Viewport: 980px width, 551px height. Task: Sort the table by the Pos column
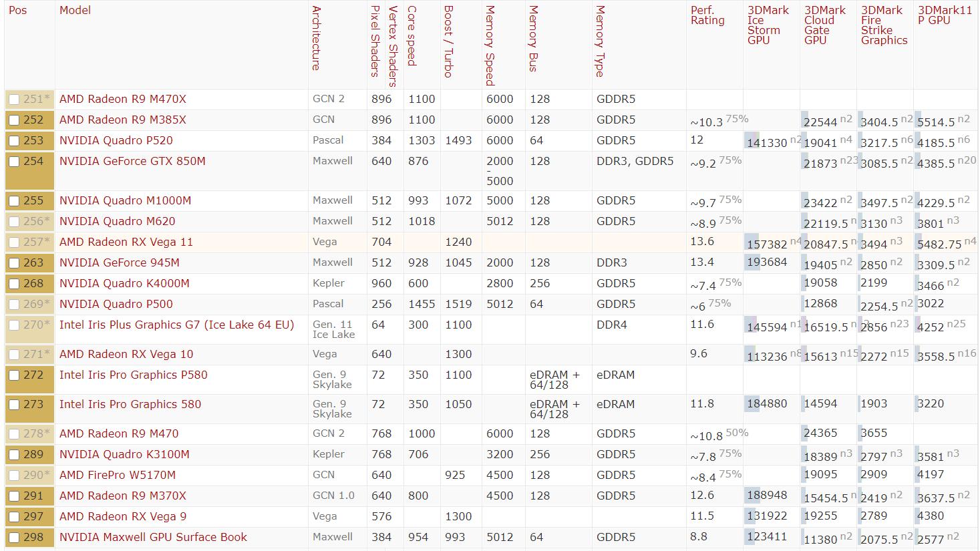(18, 11)
